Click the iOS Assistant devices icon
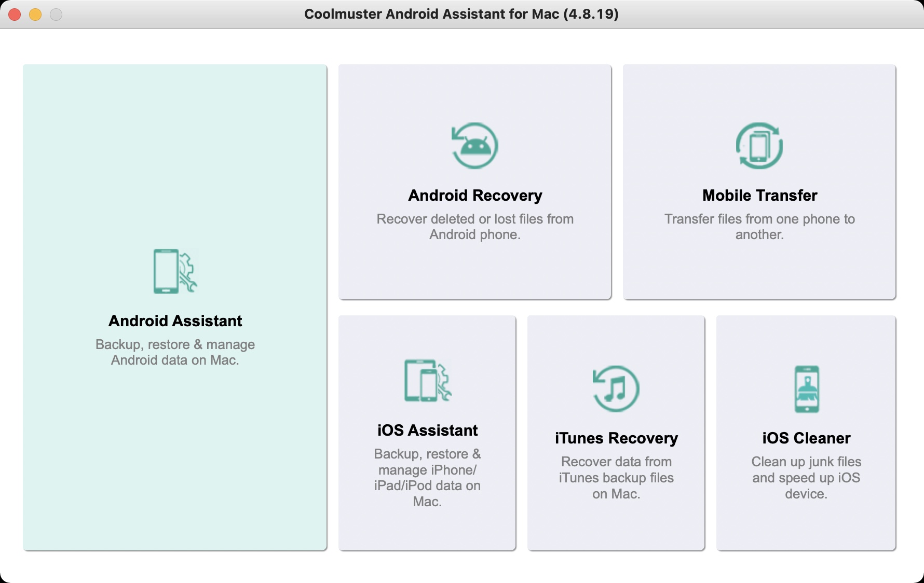The height and width of the screenshot is (583, 924). (x=427, y=381)
